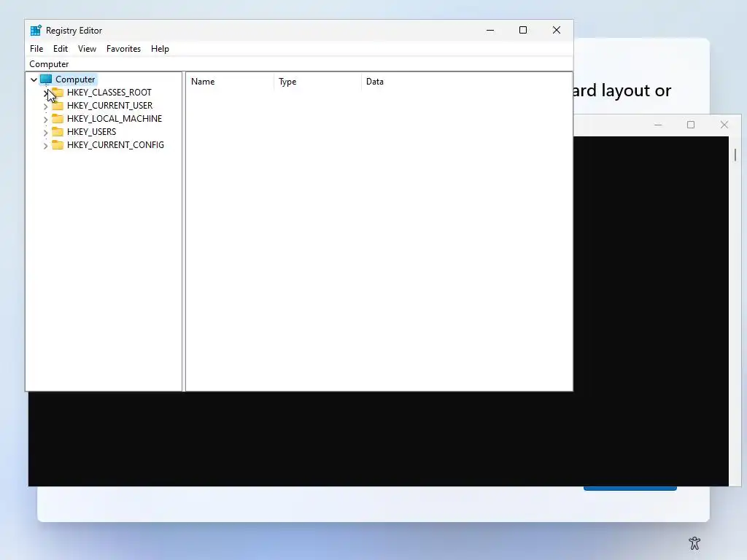747x560 pixels.
Task: Open the Favorites menu
Action: coord(123,49)
